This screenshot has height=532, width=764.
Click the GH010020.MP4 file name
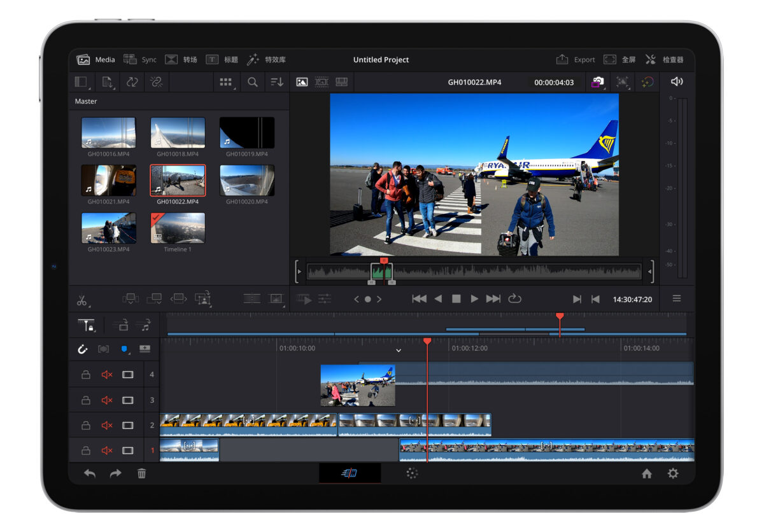click(247, 202)
